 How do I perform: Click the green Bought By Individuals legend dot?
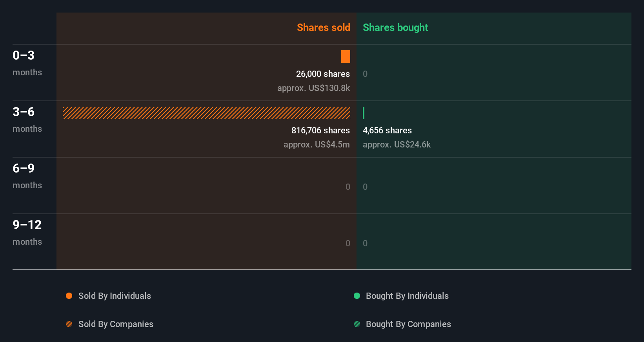coord(357,296)
